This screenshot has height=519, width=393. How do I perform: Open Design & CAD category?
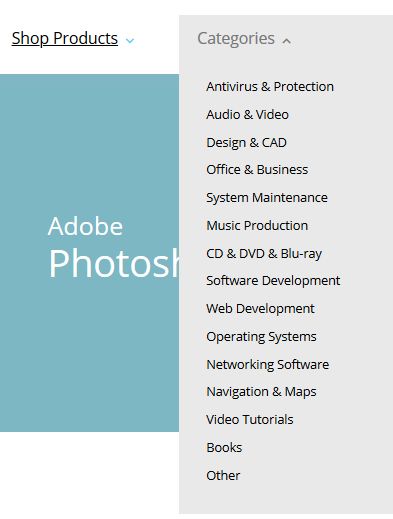point(246,143)
